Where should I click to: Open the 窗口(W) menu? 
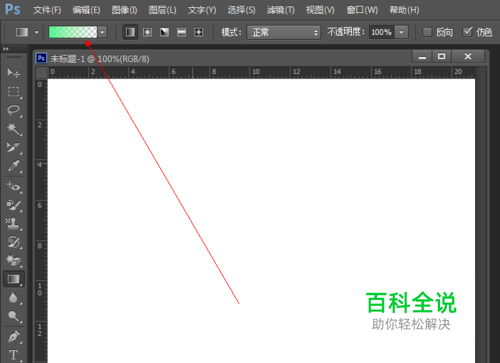(362, 10)
